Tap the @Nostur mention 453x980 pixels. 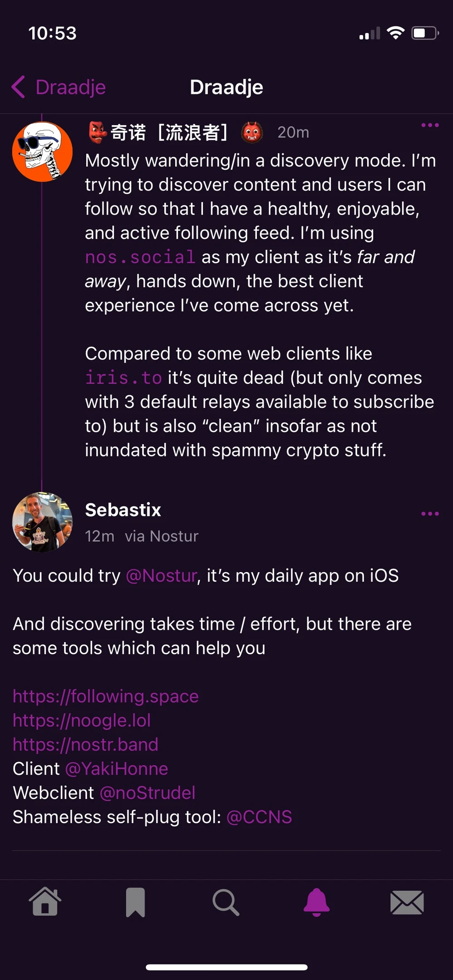162,576
